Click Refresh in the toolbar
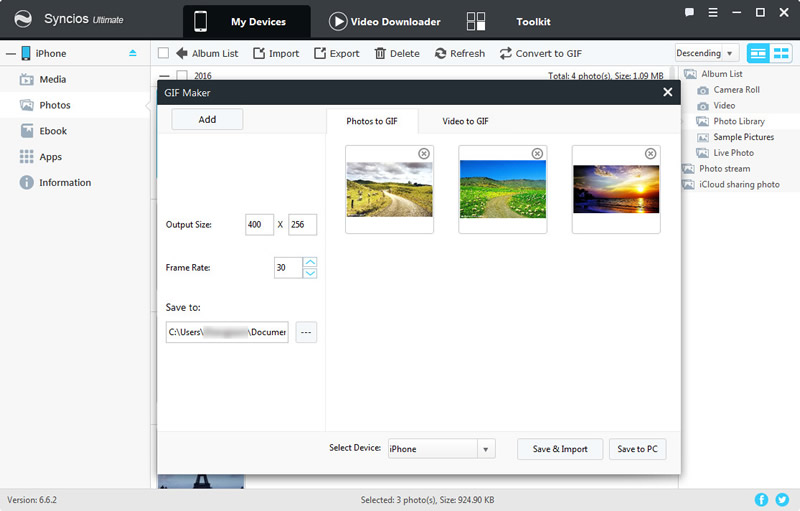 [460, 53]
